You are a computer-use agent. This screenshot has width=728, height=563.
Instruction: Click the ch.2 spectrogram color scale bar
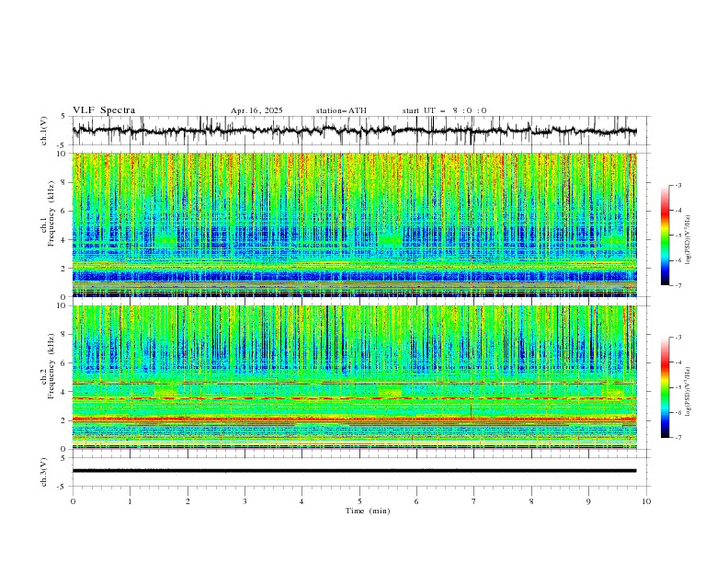pos(665,387)
